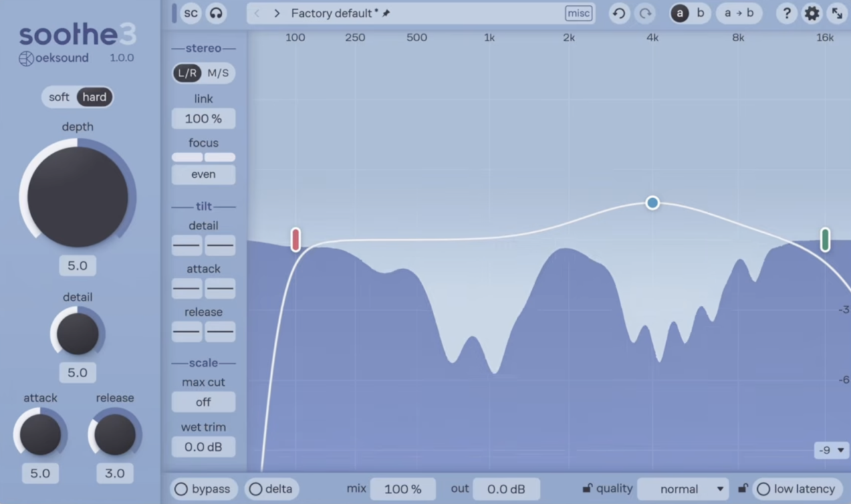The image size is (851, 504).
Task: Click the right tilt attack slider
Action: click(x=220, y=289)
